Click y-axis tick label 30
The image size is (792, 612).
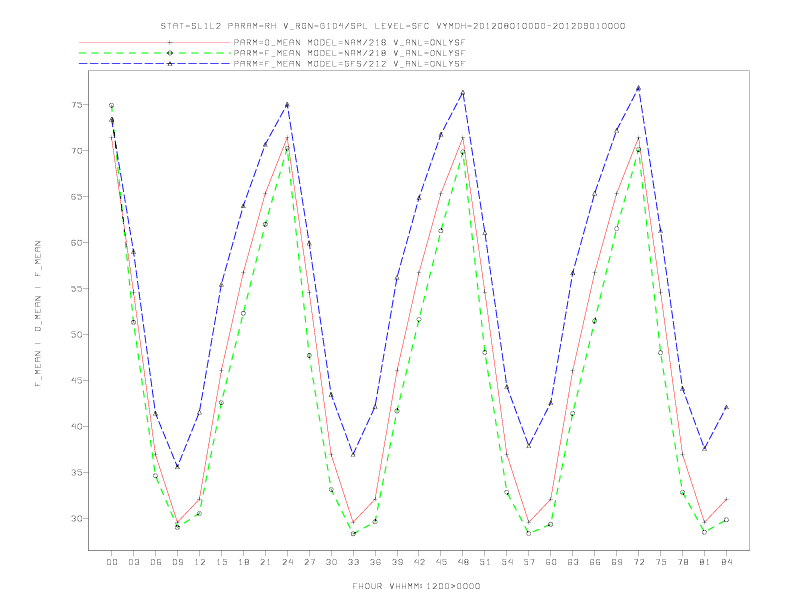(77, 519)
